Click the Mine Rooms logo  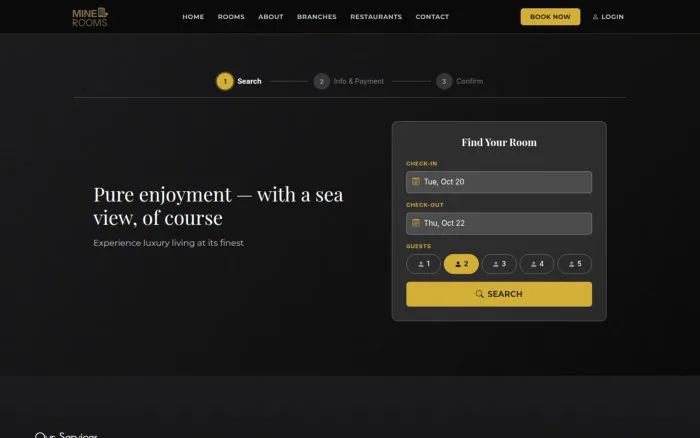tap(90, 17)
